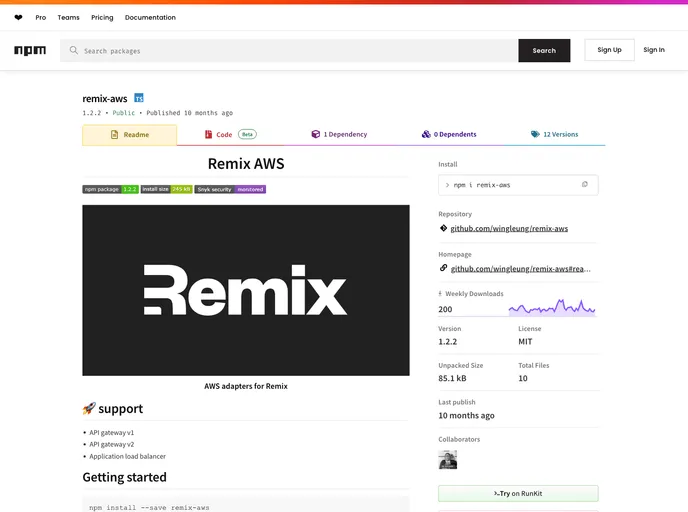Click the large Remix logo image

tap(246, 290)
